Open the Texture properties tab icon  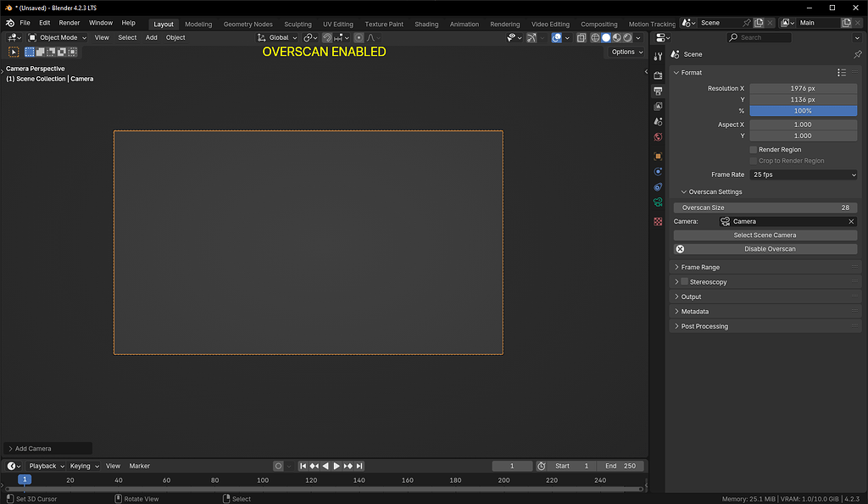tap(658, 221)
